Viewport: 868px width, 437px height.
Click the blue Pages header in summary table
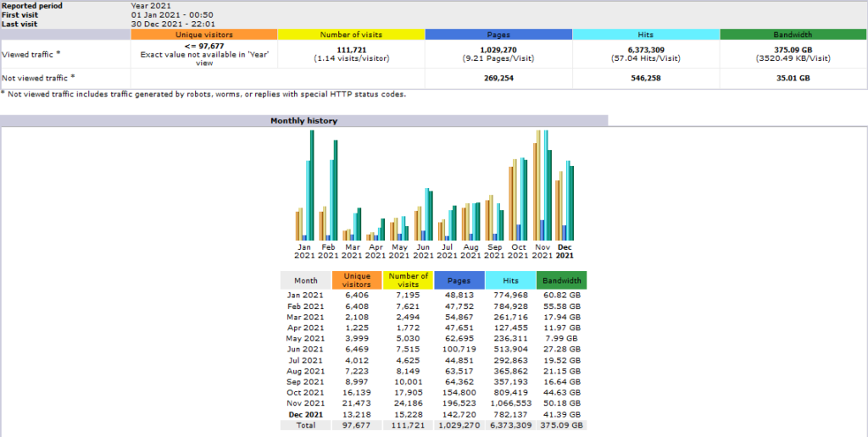498,35
